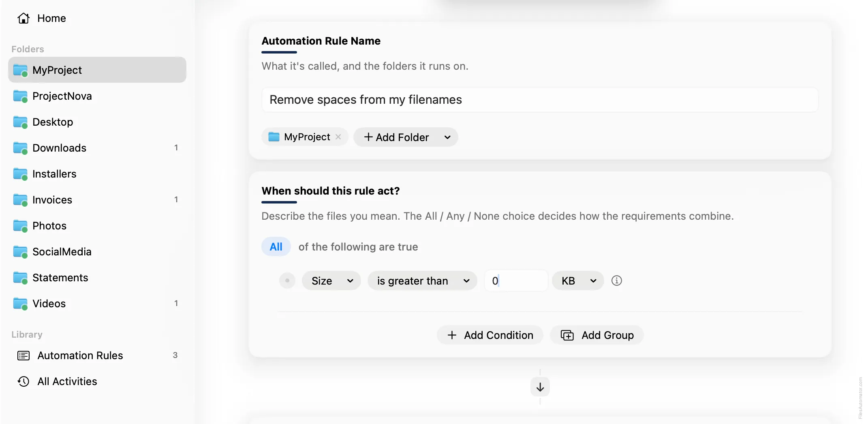Open All Activities history

[x=97, y=381]
